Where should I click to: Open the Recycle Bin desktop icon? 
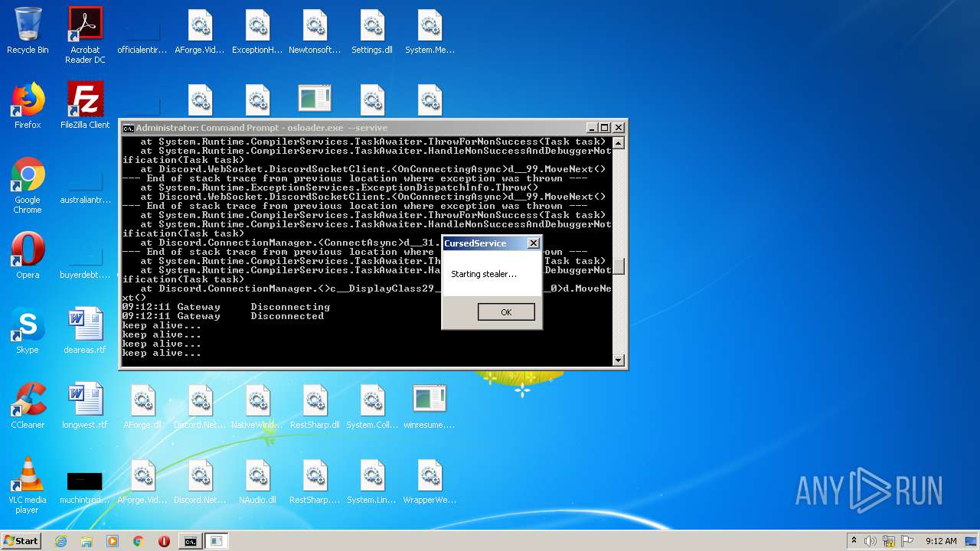pos(28,31)
